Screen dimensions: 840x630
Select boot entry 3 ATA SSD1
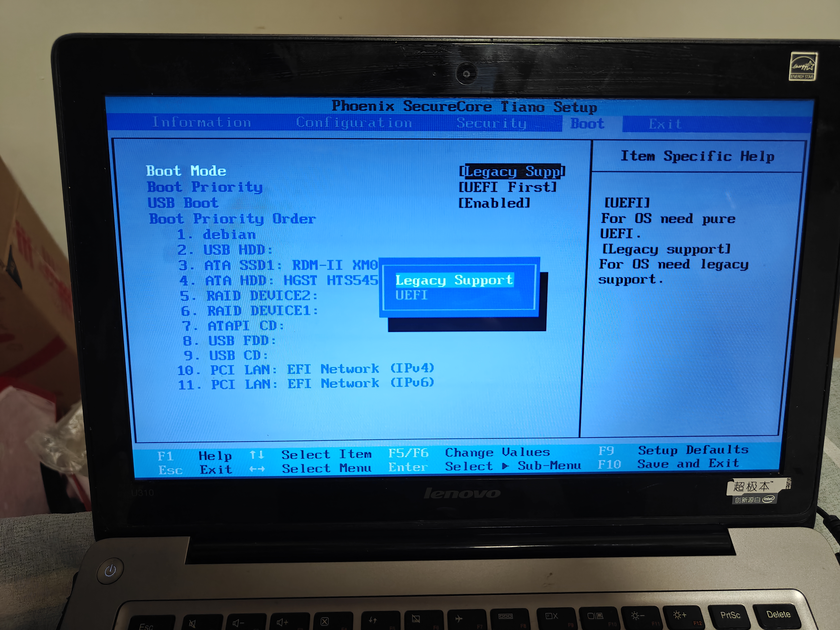tap(278, 265)
